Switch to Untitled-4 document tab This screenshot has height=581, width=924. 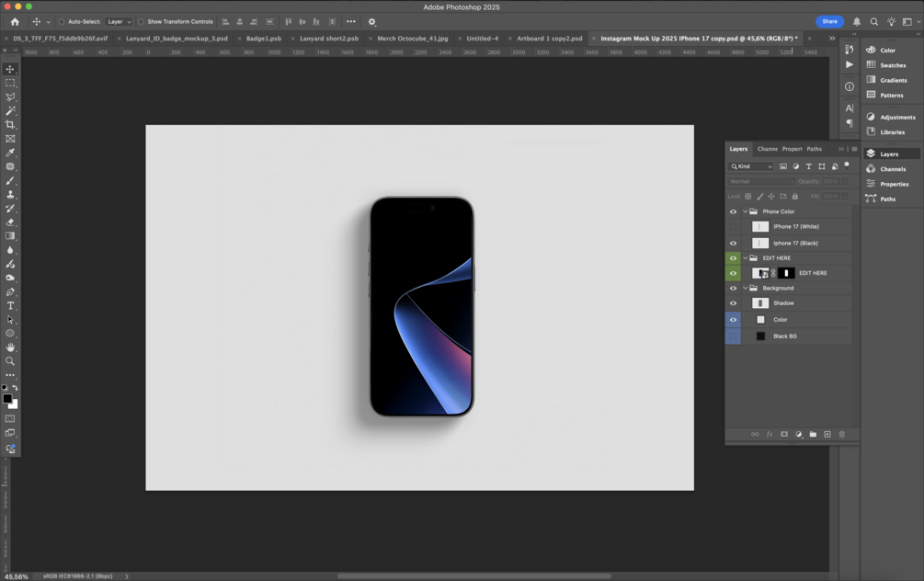[x=482, y=39]
